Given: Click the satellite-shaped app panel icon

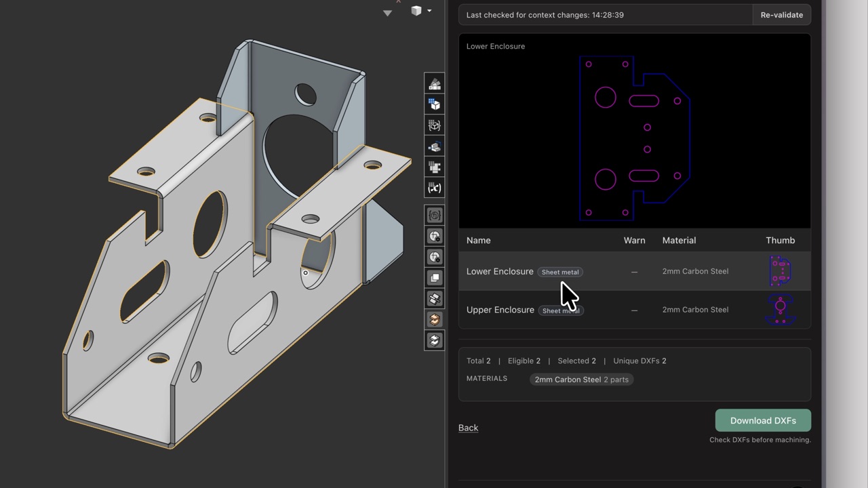Looking at the screenshot, I should click(435, 299).
